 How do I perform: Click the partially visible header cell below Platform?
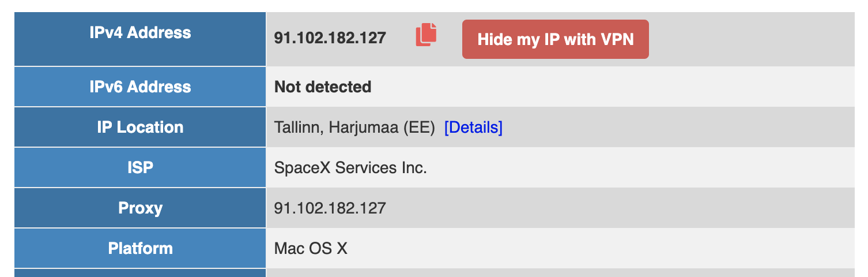140,273
